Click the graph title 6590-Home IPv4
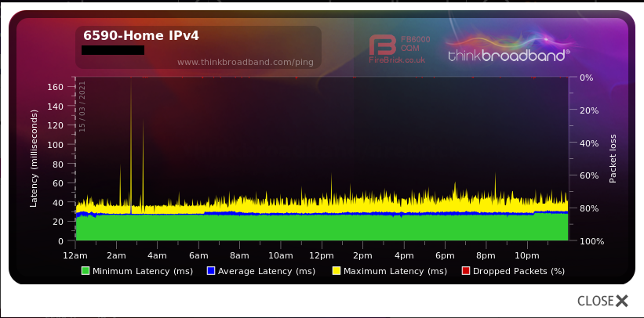 141,36
